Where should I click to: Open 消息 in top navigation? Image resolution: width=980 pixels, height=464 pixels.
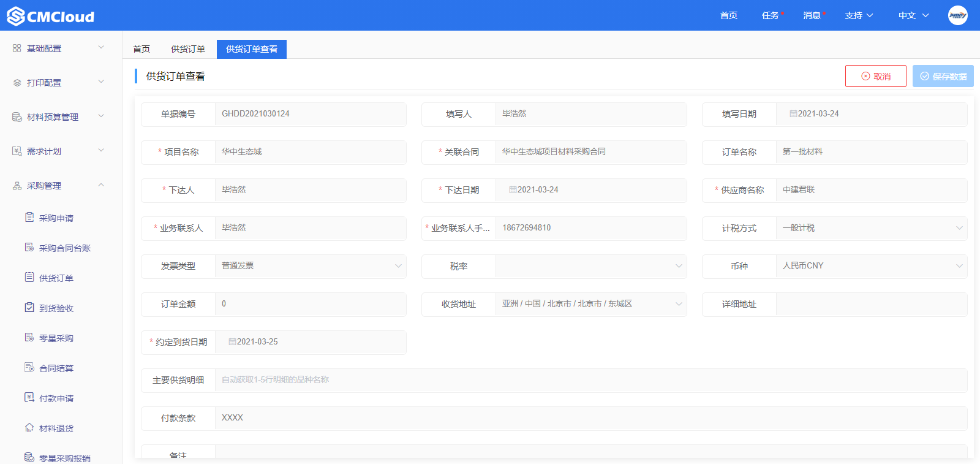point(812,15)
